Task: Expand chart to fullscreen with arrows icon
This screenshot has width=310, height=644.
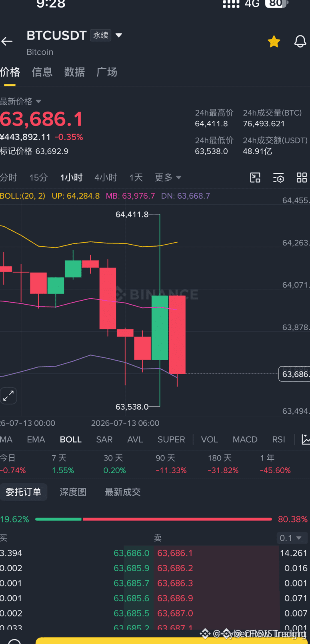Action: tap(8, 396)
